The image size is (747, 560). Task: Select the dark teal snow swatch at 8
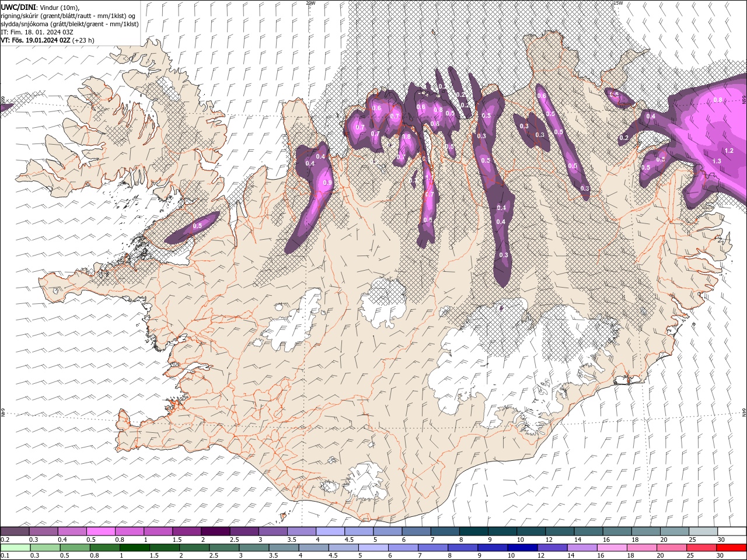coord(473,531)
